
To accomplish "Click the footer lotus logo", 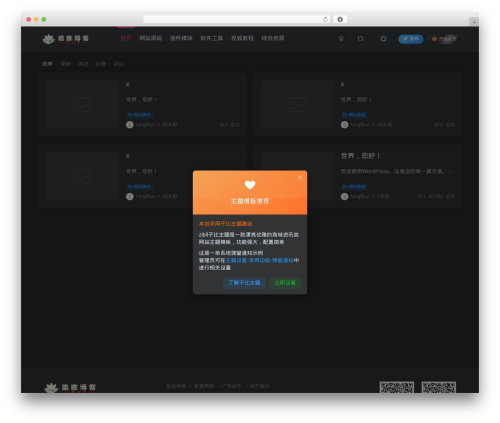I will tap(70, 387).
